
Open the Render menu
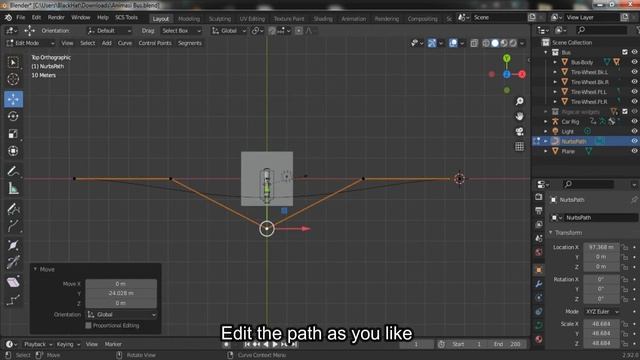pos(56,18)
